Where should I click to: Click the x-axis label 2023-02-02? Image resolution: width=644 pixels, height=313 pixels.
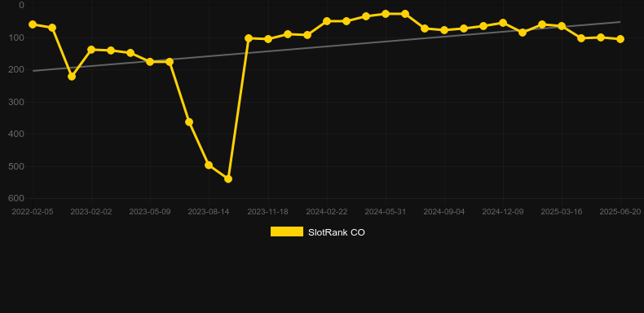pyautogui.click(x=91, y=212)
